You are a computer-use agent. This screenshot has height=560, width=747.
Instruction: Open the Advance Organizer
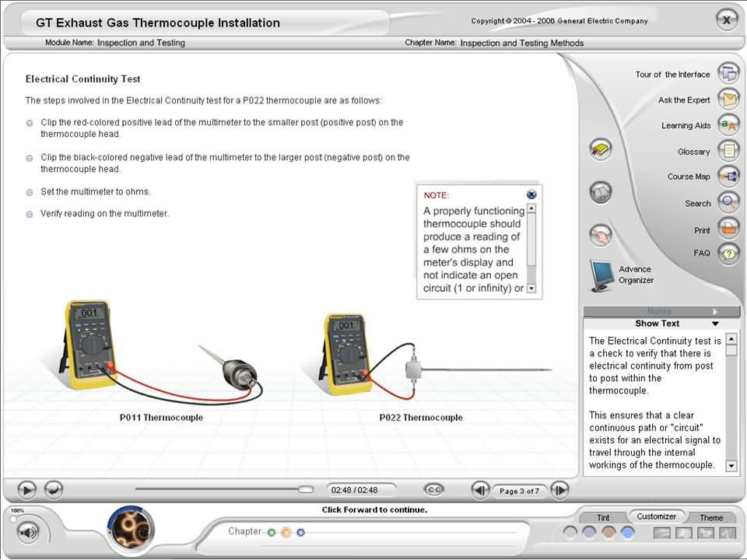click(602, 275)
